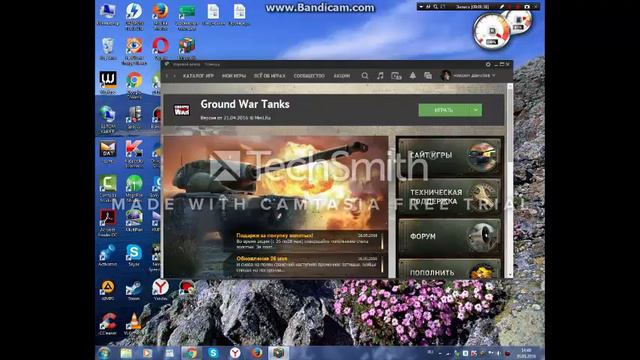
Task: Open the chat messages icon
Action: (428, 76)
